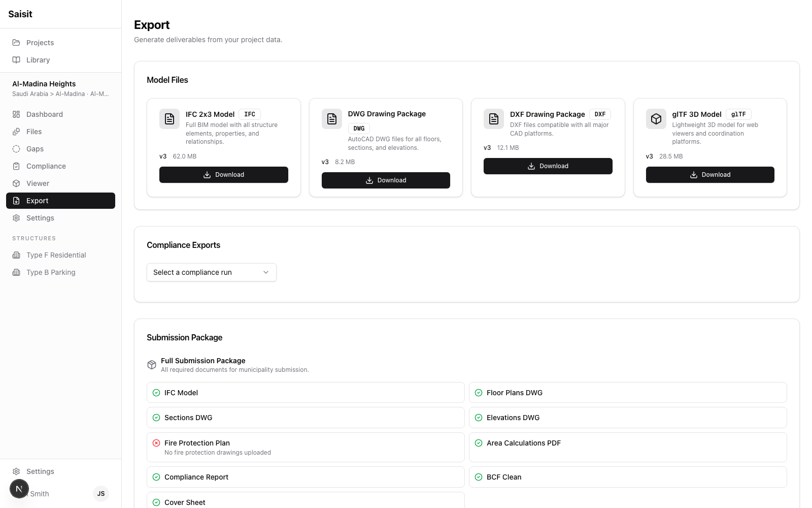Click the Export file icon in sidebar
812x508 pixels.
click(x=16, y=201)
